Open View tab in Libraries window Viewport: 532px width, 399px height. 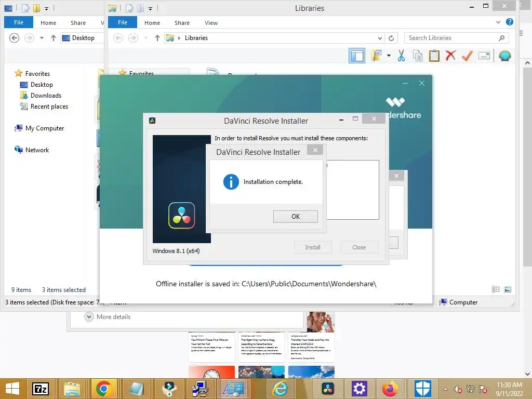pos(211,23)
